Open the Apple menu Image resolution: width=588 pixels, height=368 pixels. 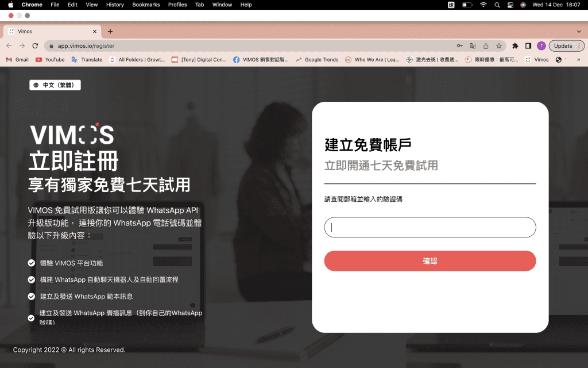10,5
